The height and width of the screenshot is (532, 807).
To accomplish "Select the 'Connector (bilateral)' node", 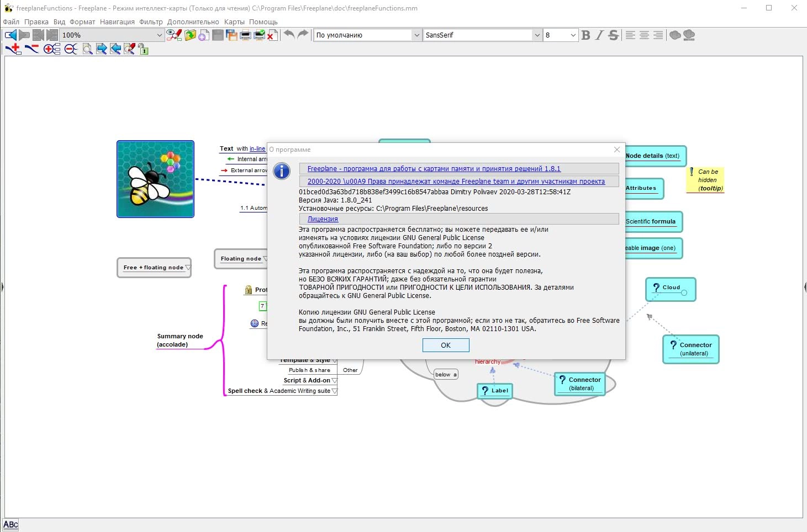I will tap(580, 384).
